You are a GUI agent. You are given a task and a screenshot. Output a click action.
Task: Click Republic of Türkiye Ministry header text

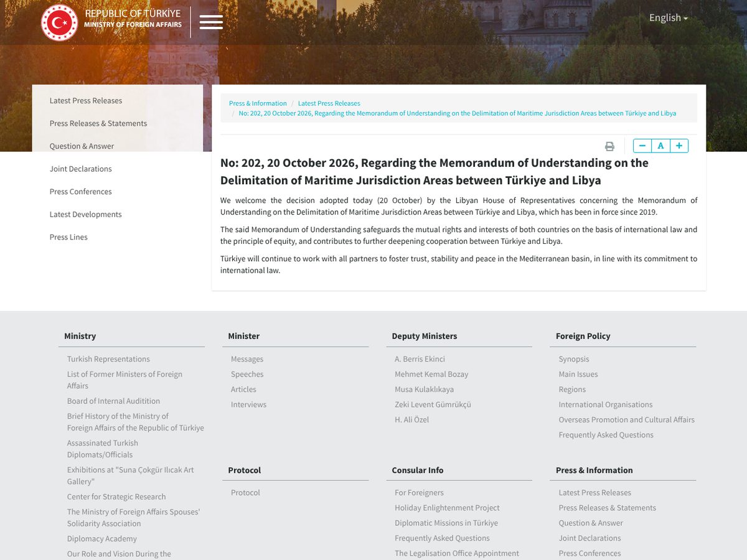133,19
